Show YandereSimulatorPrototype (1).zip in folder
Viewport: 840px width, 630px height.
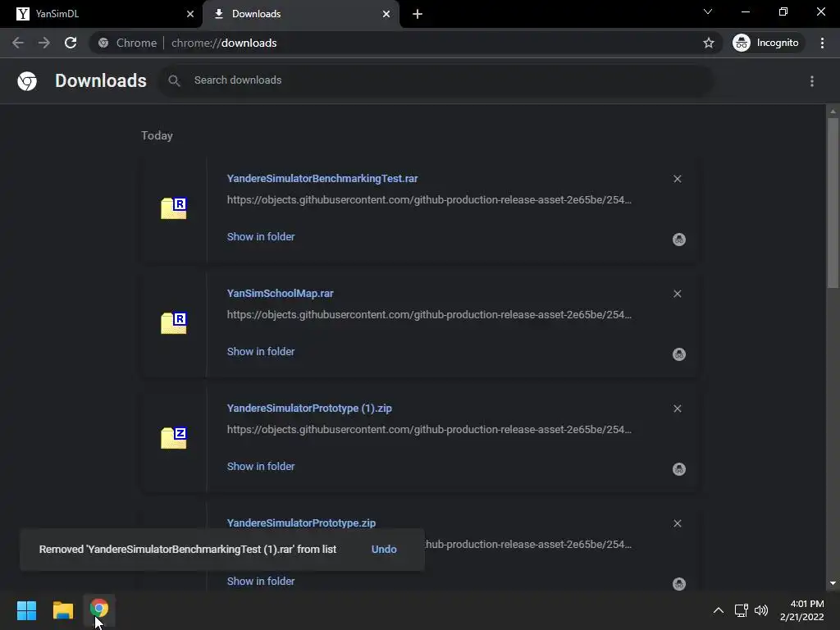260,467
